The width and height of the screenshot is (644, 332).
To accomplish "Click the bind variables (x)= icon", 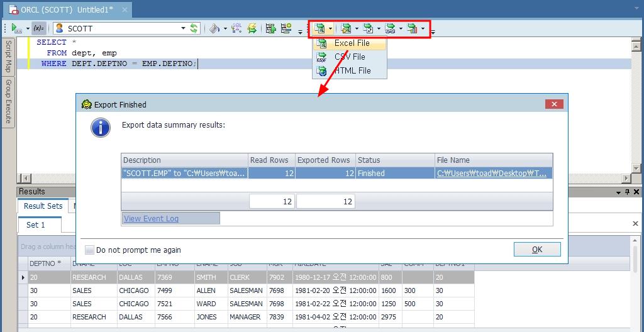I will [x=39, y=28].
